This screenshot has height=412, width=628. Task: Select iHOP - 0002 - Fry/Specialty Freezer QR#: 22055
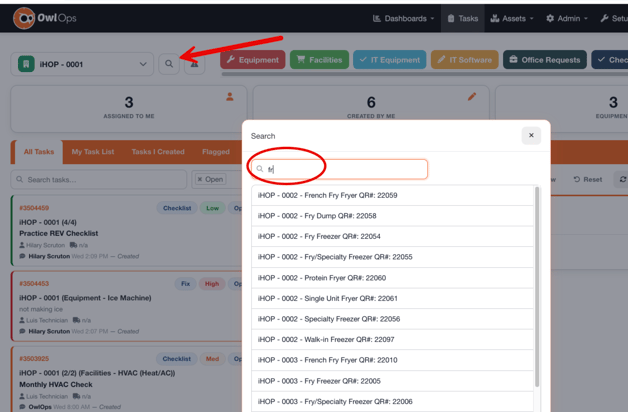point(392,257)
